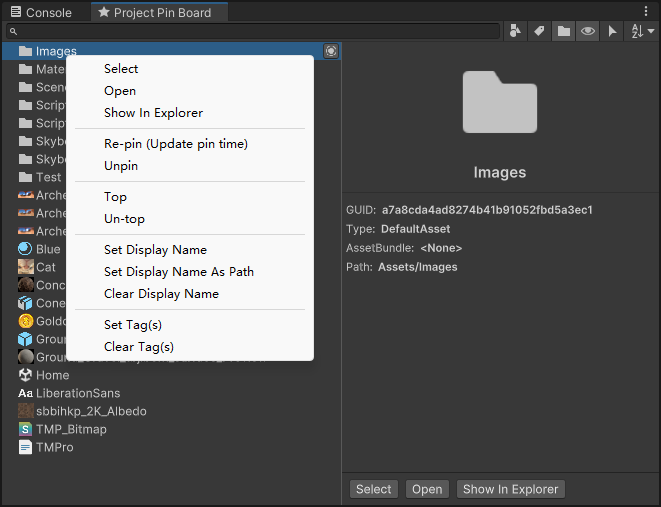Click the Home Unity scene icon
The width and height of the screenshot is (661, 507).
tap(25, 375)
